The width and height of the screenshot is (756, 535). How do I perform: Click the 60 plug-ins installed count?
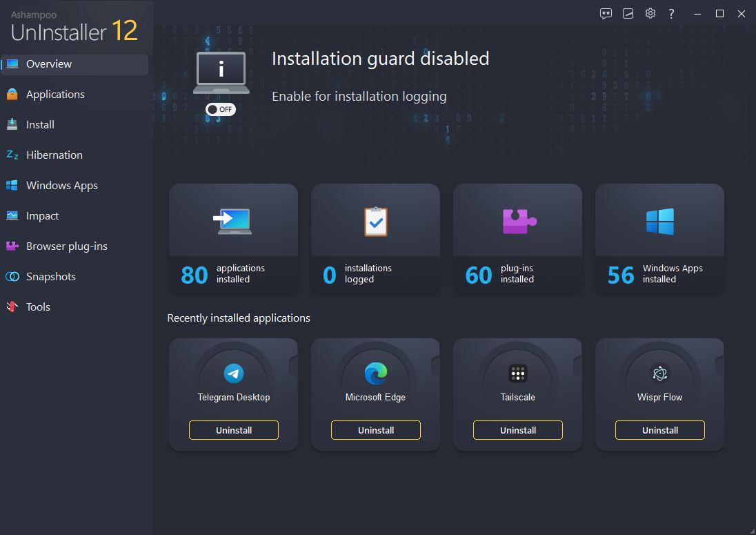(x=479, y=275)
